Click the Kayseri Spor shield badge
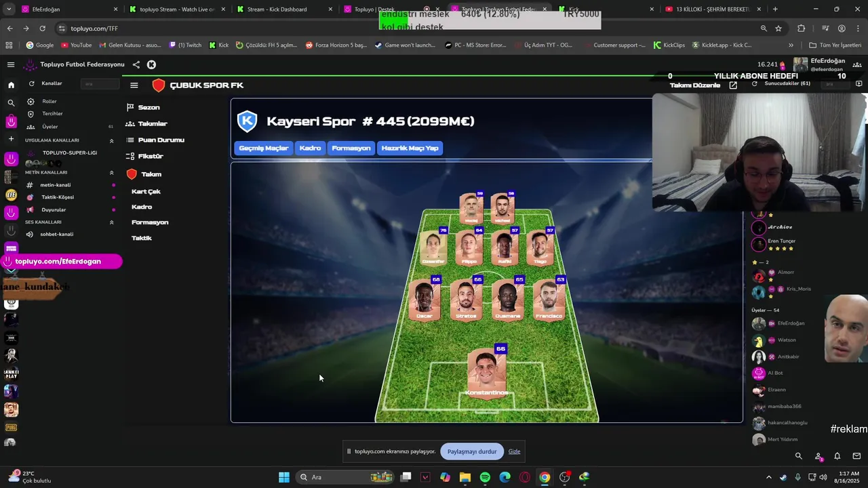 [x=247, y=121]
